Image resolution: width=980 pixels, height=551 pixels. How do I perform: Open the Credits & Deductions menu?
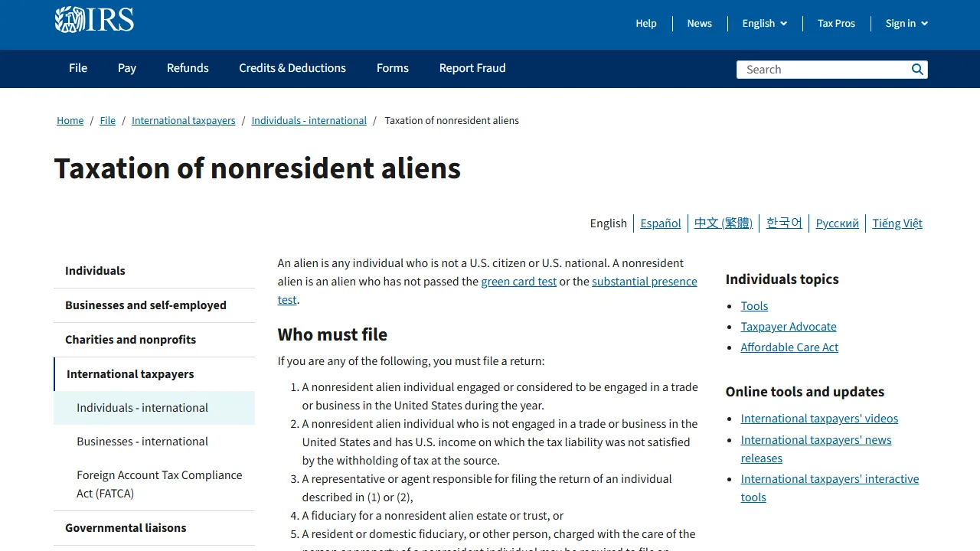tap(292, 68)
